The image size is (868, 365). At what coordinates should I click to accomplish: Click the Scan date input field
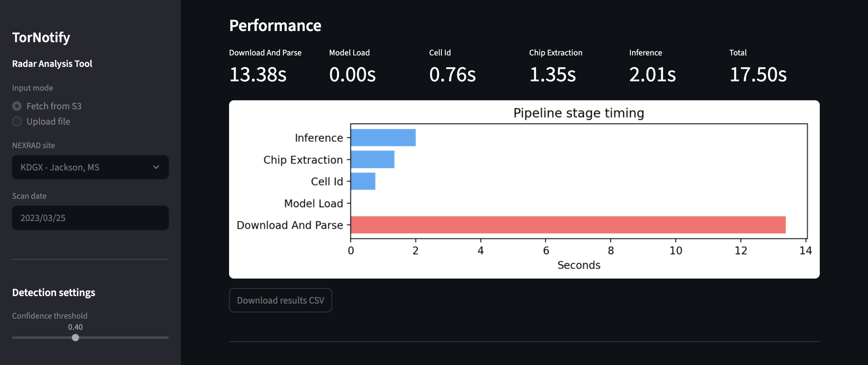[x=90, y=218]
